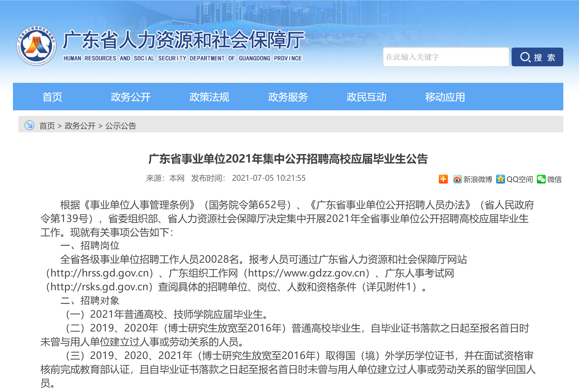Open the 首页 navigation menu item
The image size is (579, 392).
(52, 97)
